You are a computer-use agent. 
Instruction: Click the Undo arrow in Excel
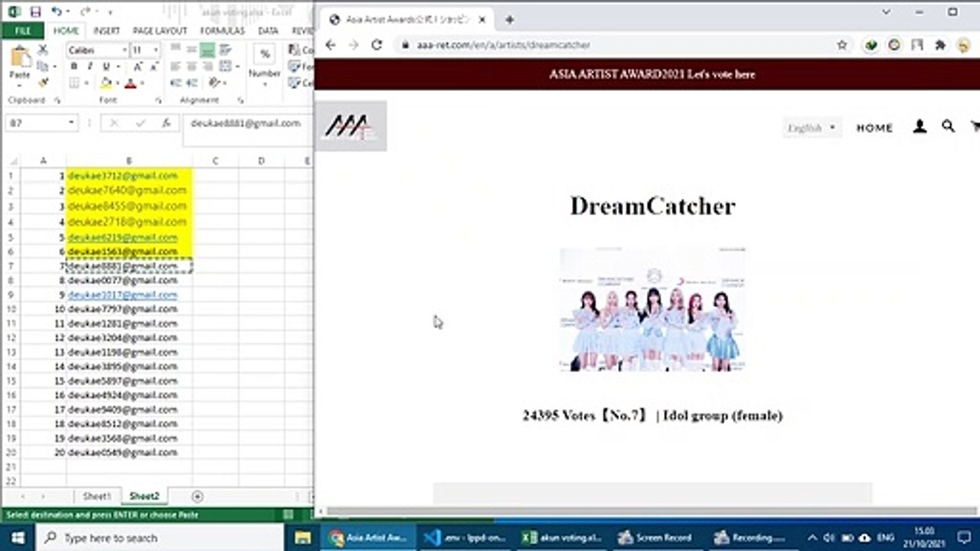[x=57, y=12]
